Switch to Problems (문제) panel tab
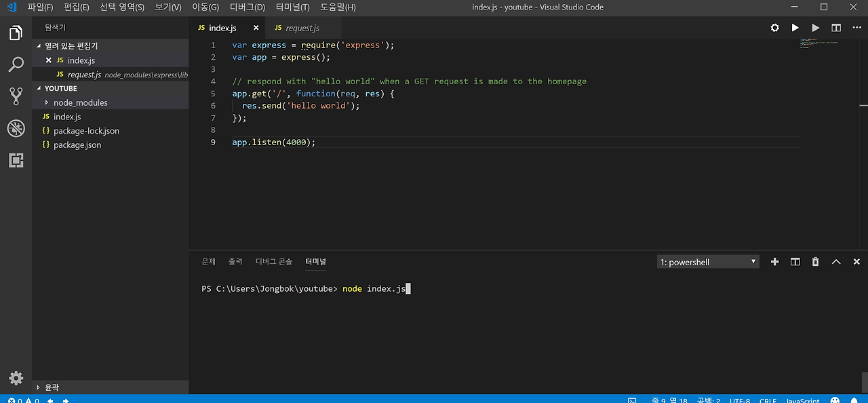This screenshot has height=403, width=868. [208, 262]
